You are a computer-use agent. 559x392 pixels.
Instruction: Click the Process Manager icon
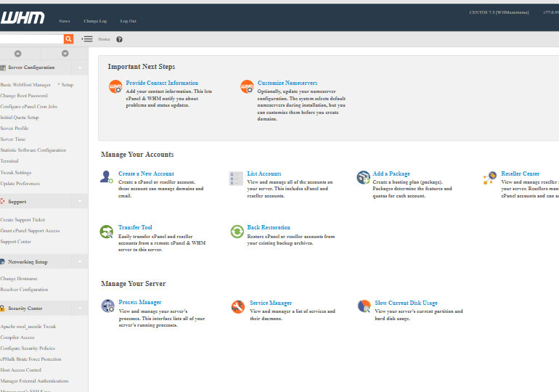[x=107, y=306]
